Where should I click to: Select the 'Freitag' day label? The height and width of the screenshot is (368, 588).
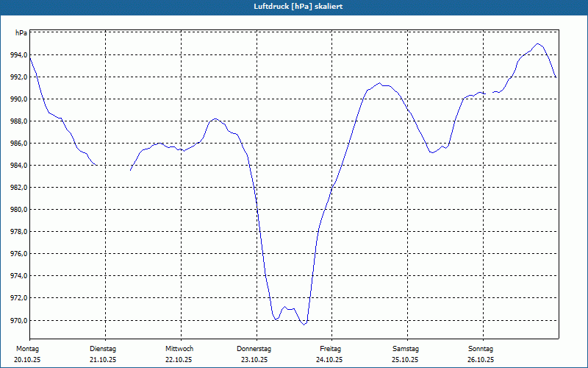(x=330, y=349)
